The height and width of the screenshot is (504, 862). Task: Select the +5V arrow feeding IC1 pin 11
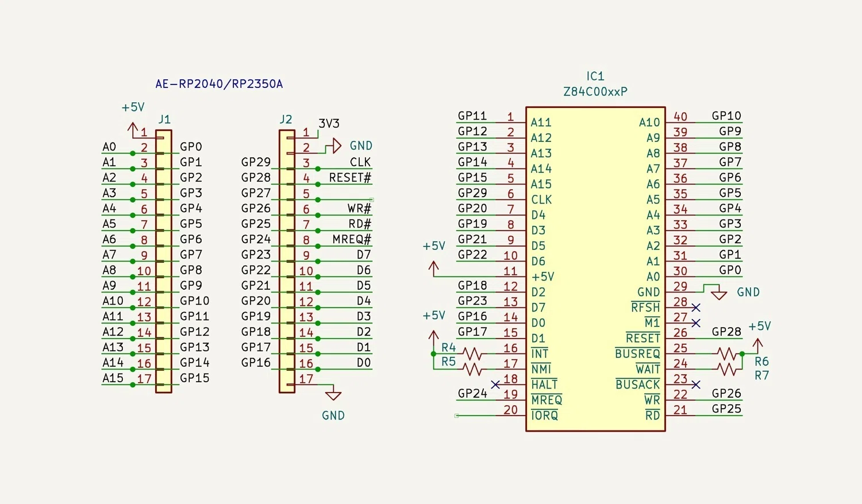(x=434, y=268)
